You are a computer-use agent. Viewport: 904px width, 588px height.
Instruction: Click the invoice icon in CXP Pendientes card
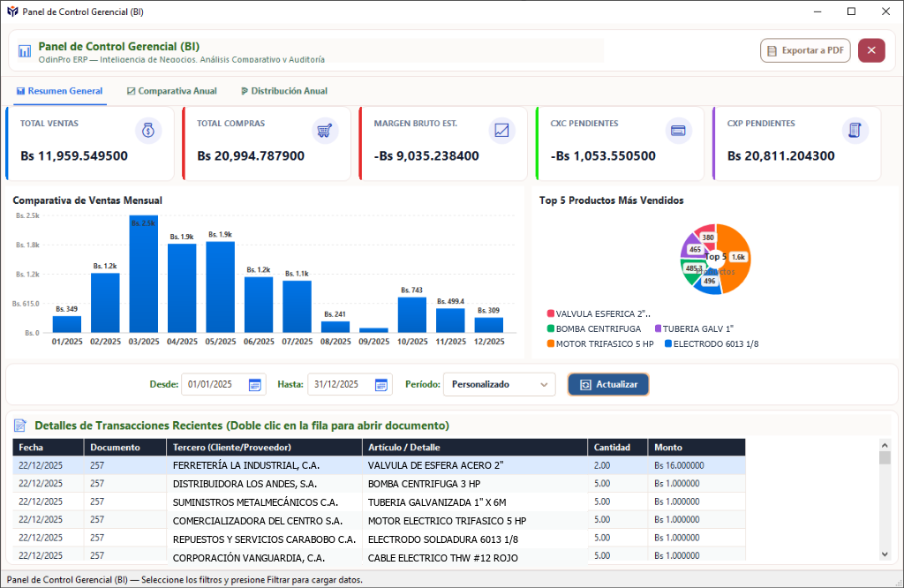[855, 131]
